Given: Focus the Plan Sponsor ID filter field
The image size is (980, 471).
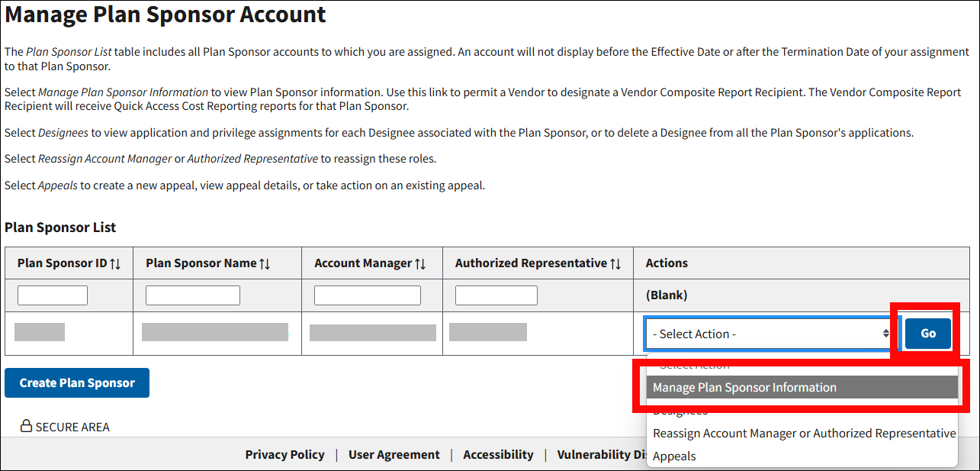Looking at the screenshot, I should tap(53, 295).
